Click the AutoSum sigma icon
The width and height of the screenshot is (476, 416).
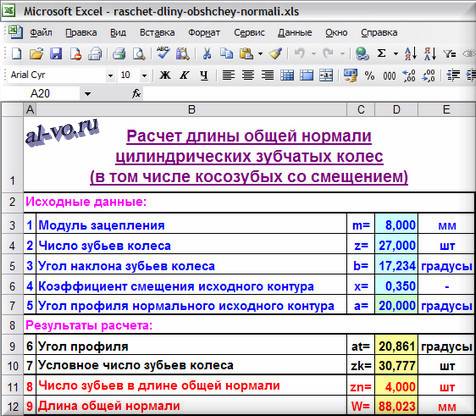pos(381,53)
